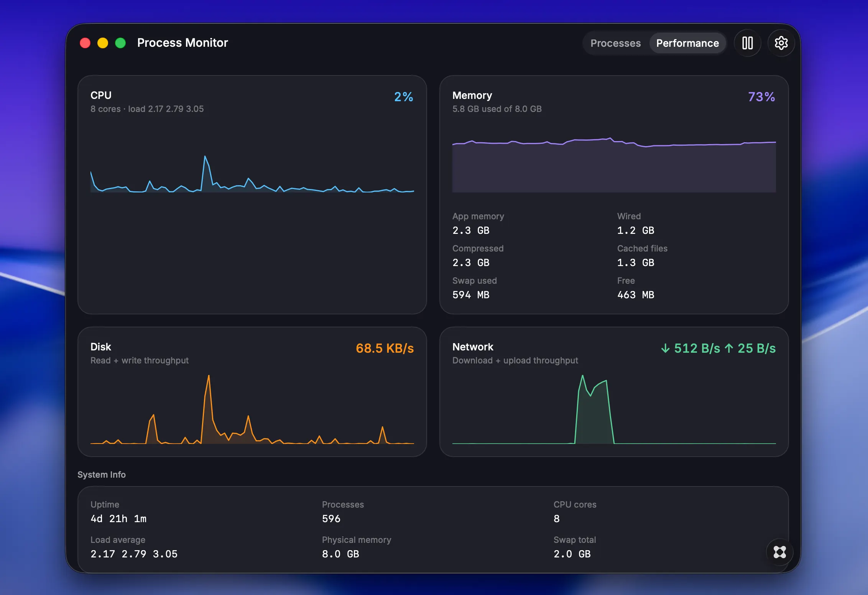The width and height of the screenshot is (868, 595).
Task: Minimize window using the yellow button
Action: point(103,43)
